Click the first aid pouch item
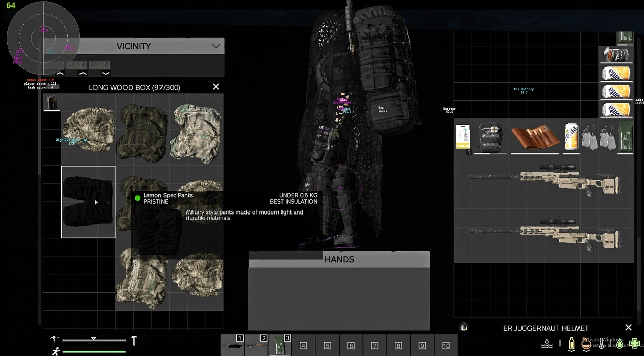Image resolution: width=644 pixels, height=356 pixels. 490,137
